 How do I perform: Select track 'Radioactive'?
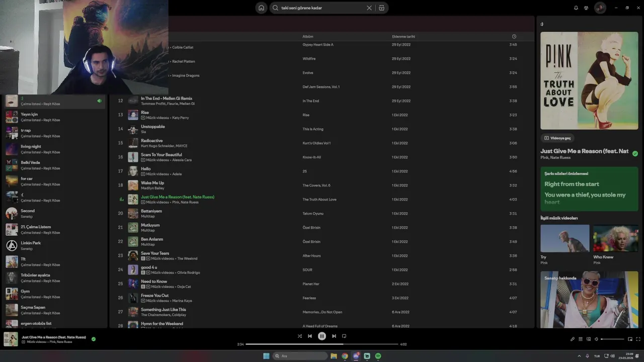coord(322,143)
